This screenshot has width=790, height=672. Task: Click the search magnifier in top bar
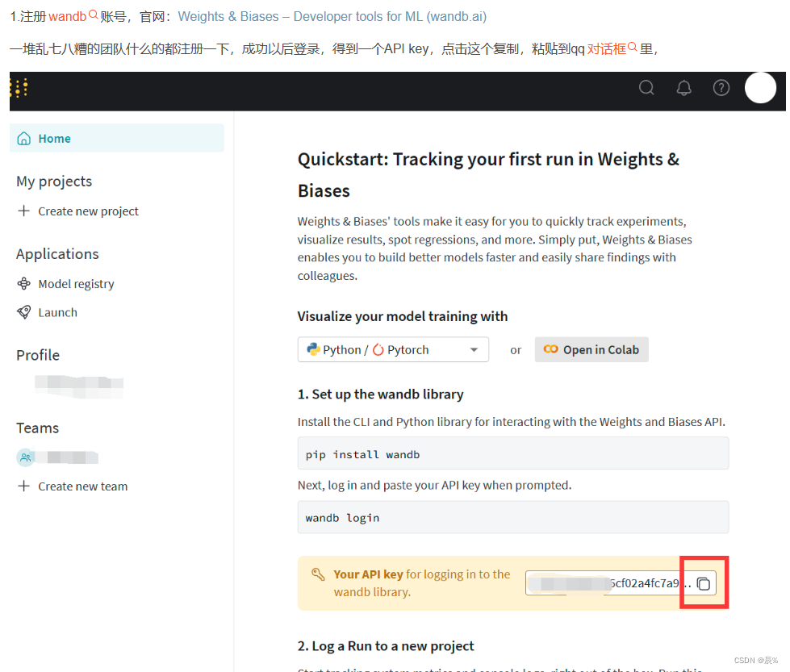pos(646,88)
